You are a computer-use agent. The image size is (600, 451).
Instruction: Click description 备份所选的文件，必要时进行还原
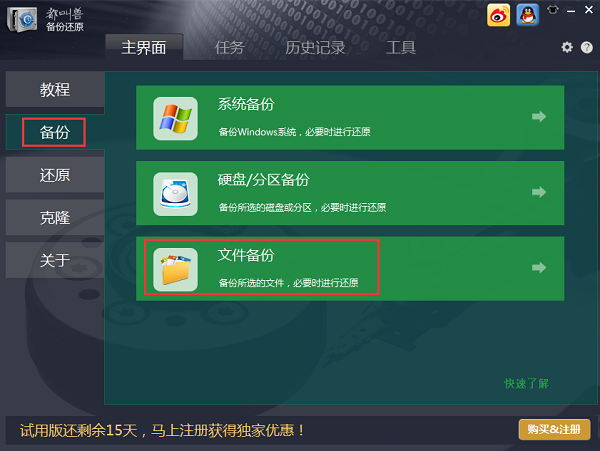289,283
